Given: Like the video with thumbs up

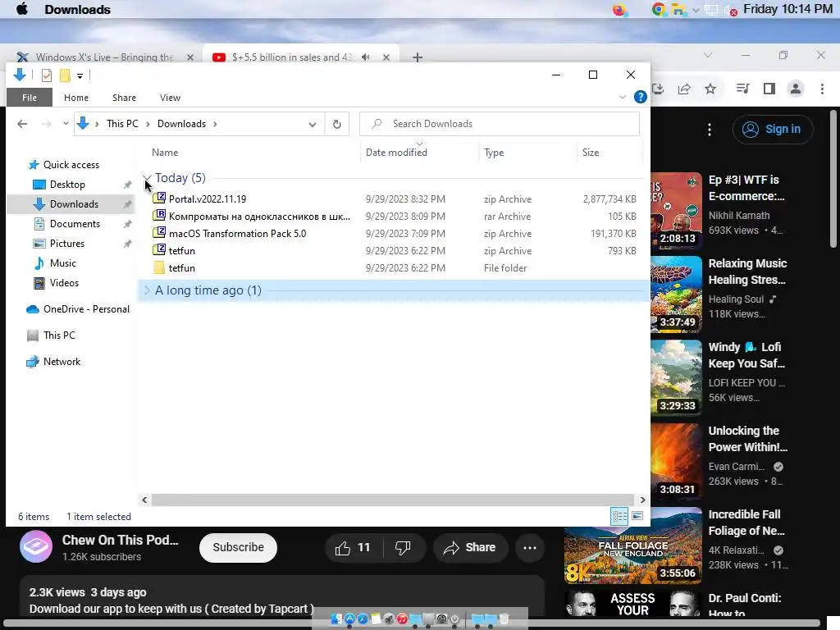Looking at the screenshot, I should click(353, 547).
